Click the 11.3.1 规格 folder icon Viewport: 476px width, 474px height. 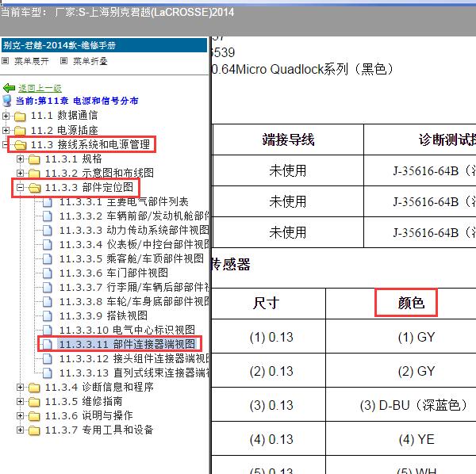coord(34,159)
